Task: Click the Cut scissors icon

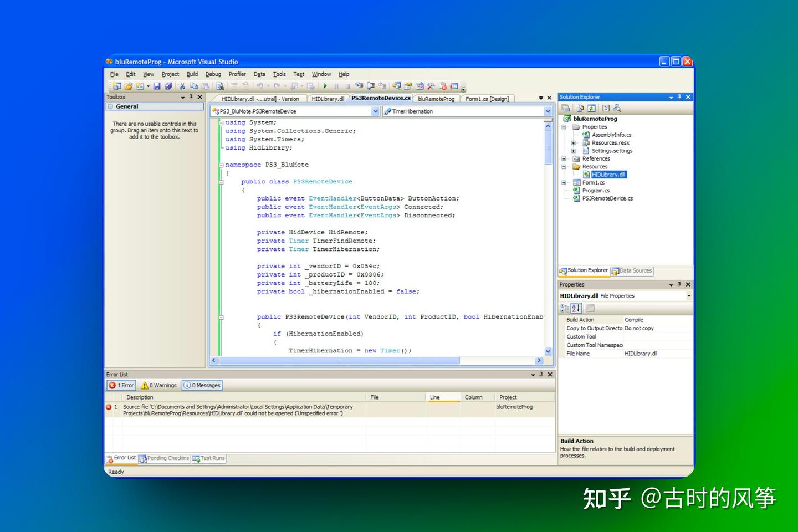Action: click(182, 86)
